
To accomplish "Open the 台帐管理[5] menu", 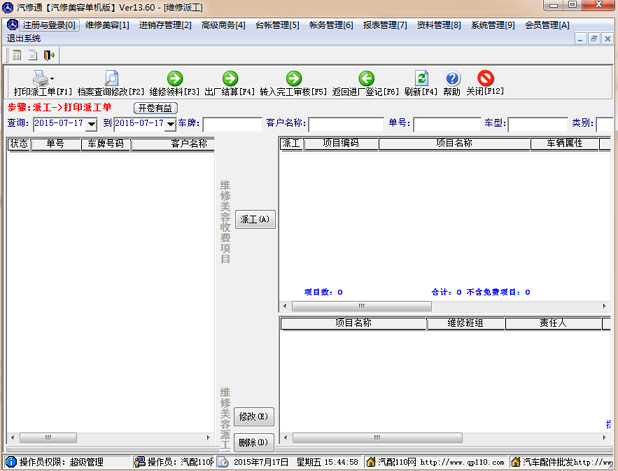I will coord(277,25).
